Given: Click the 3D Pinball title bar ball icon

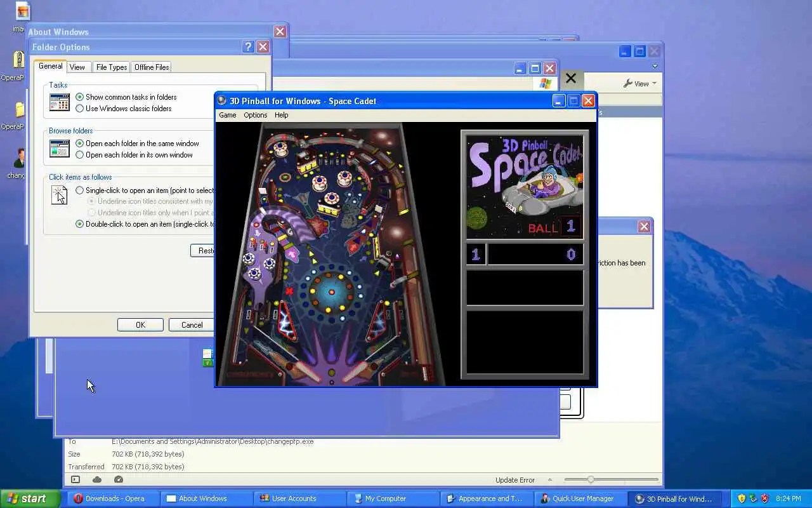Looking at the screenshot, I should click(x=222, y=100).
